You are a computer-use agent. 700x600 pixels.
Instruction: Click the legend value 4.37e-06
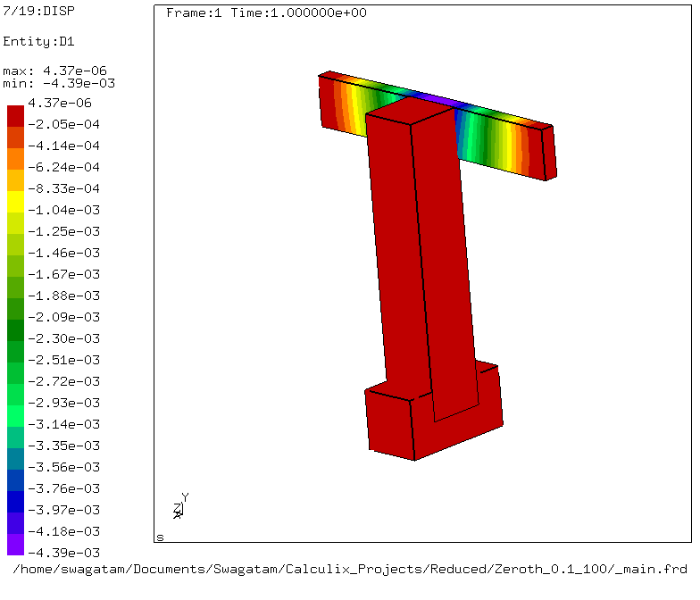60,103
